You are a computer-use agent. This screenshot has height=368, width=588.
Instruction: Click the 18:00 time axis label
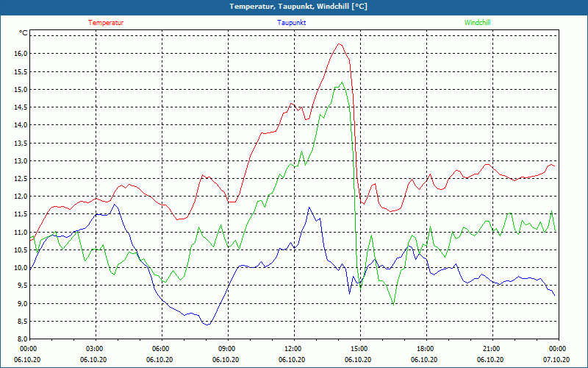[x=426, y=349]
